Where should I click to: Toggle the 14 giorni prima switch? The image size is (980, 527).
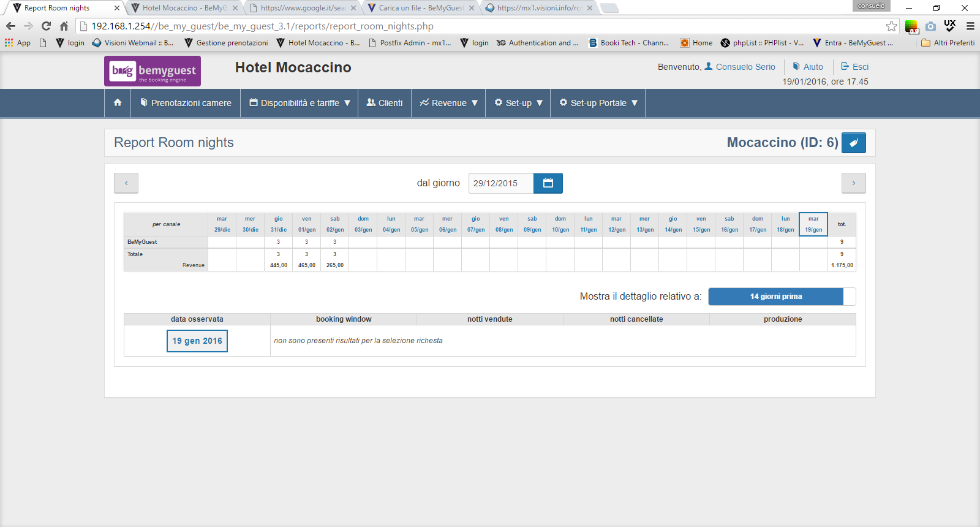782,297
